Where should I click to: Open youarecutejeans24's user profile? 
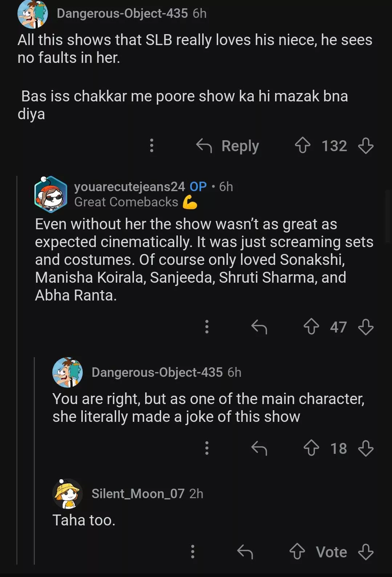(130, 186)
